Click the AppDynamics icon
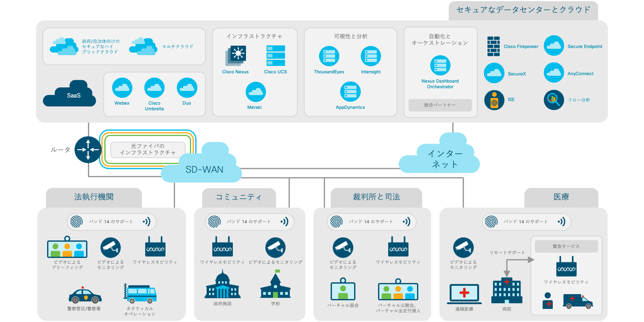 click(350, 92)
